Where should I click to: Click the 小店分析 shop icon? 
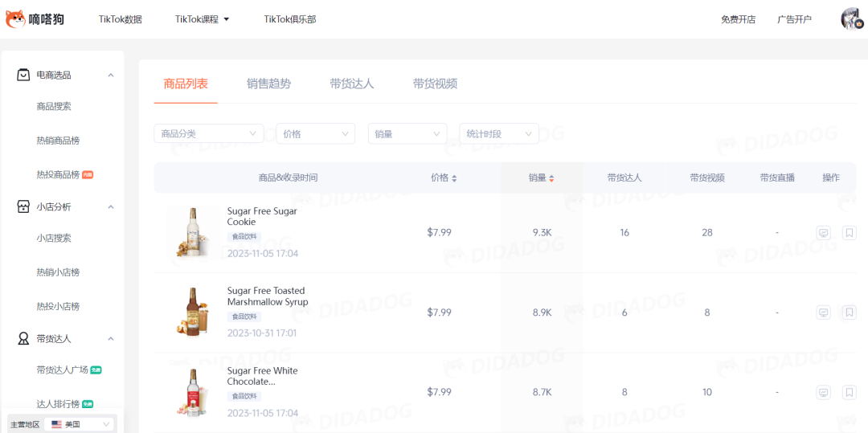coord(23,206)
